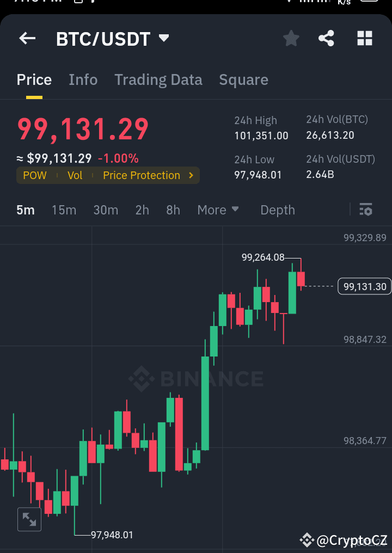Switch to the Trading Data tab

click(158, 79)
